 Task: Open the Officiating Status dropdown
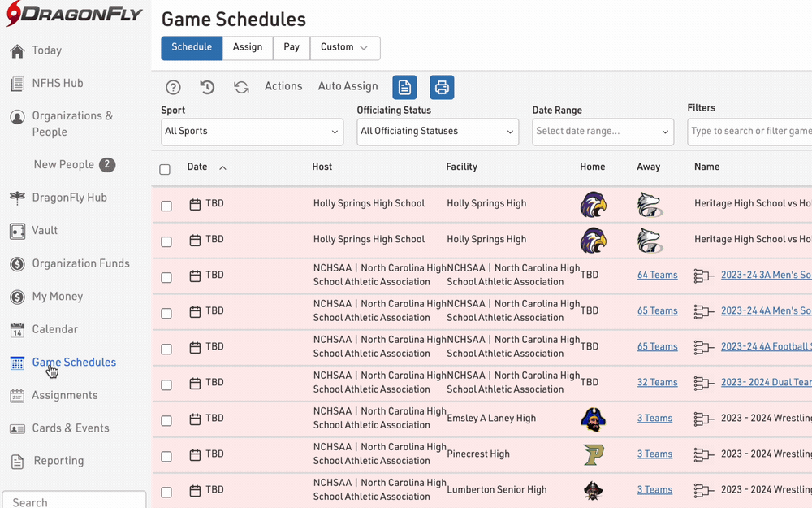437,132
